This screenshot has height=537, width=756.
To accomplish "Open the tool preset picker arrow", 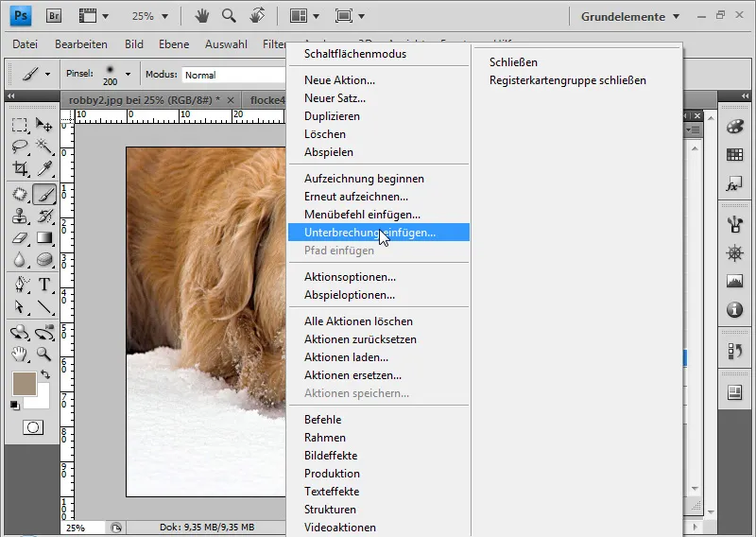I will (x=47, y=75).
